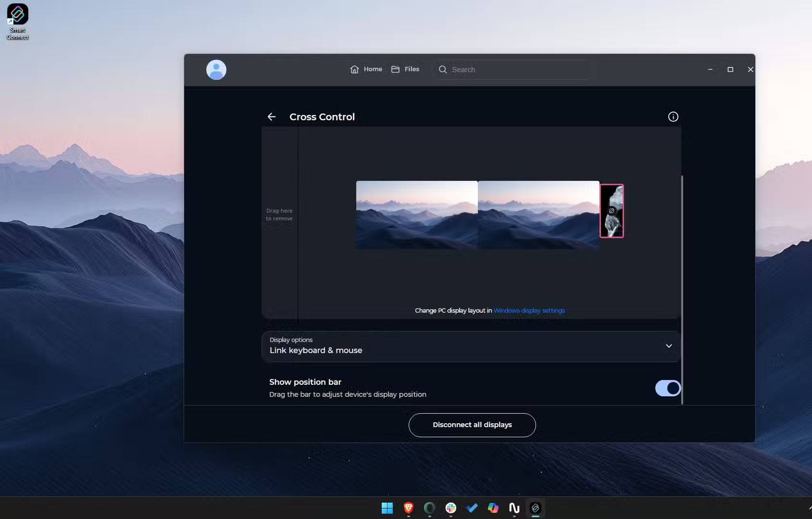Open the search field magnifier icon
812x519 pixels.
click(x=443, y=70)
